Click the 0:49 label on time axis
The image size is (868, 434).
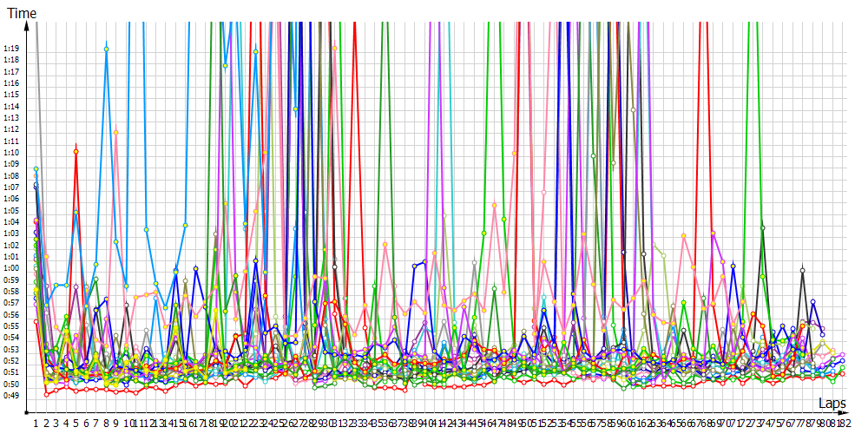pyautogui.click(x=11, y=396)
